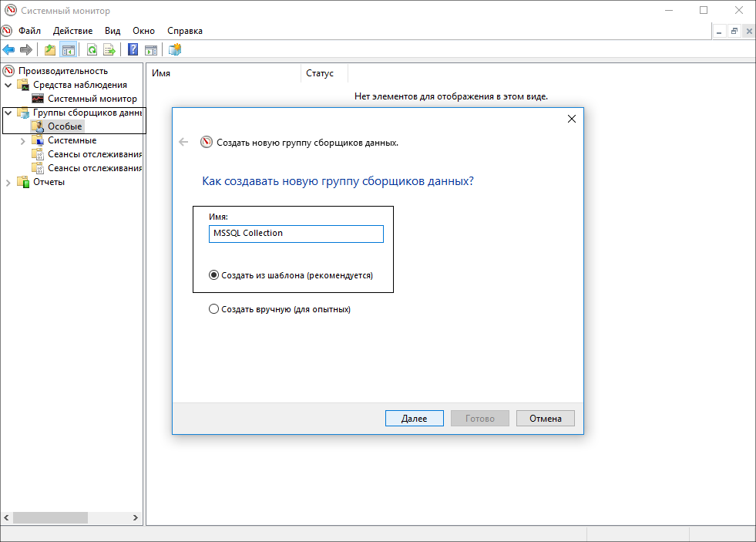Click the left panel horizontal scrollbar thumb
Image resolution: width=756 pixels, height=542 pixels.
point(50,518)
